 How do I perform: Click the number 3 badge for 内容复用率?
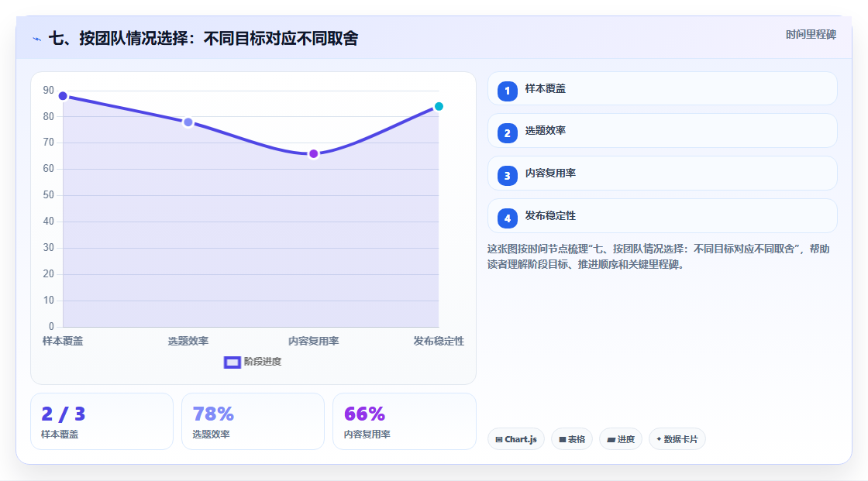pos(507,176)
